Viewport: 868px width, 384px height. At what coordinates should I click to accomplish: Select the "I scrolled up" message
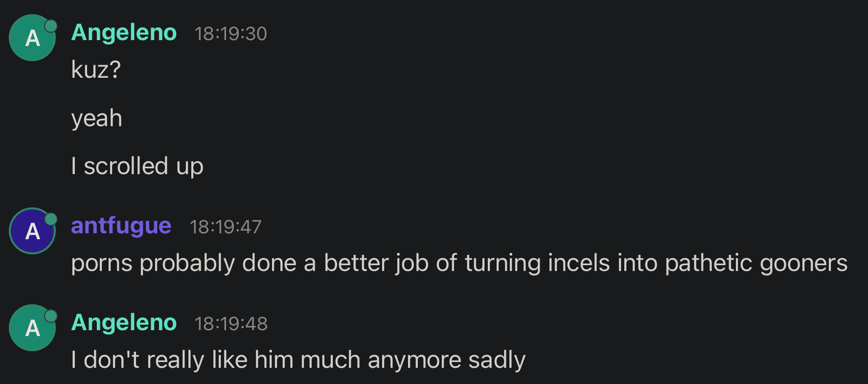[137, 166]
